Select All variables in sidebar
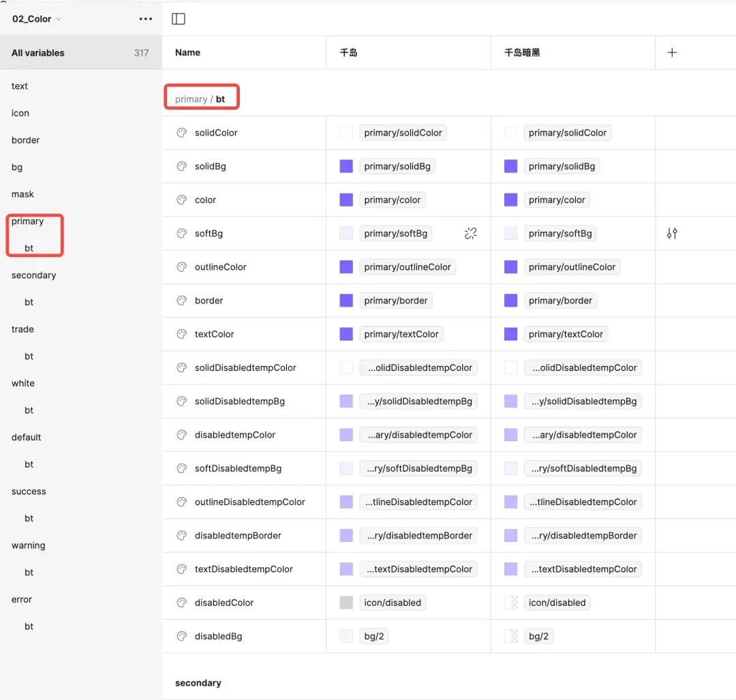The image size is (736, 700). point(38,52)
